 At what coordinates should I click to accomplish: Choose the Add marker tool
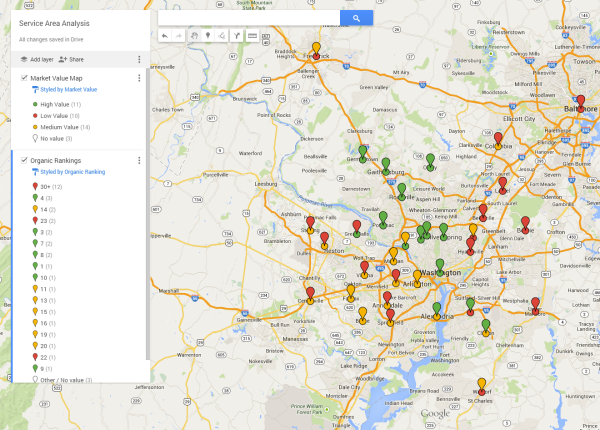(208, 36)
